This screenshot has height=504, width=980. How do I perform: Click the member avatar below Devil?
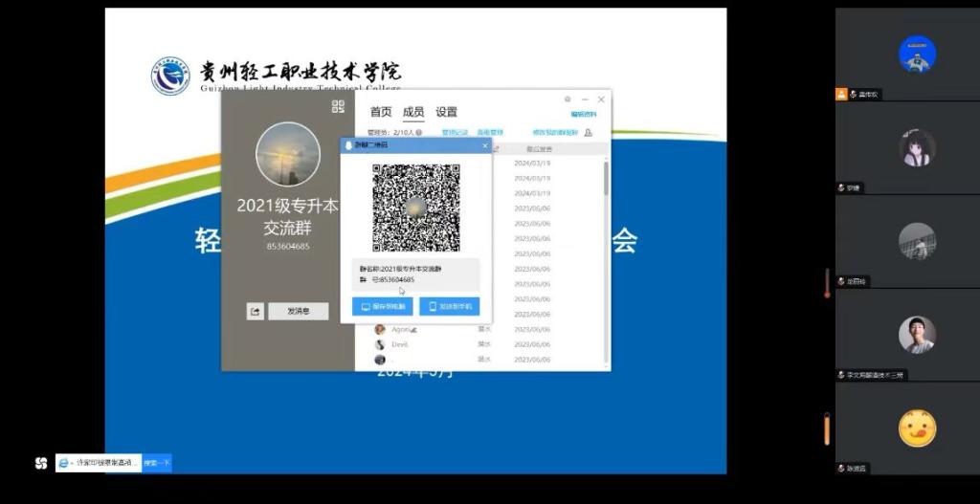tap(379, 360)
